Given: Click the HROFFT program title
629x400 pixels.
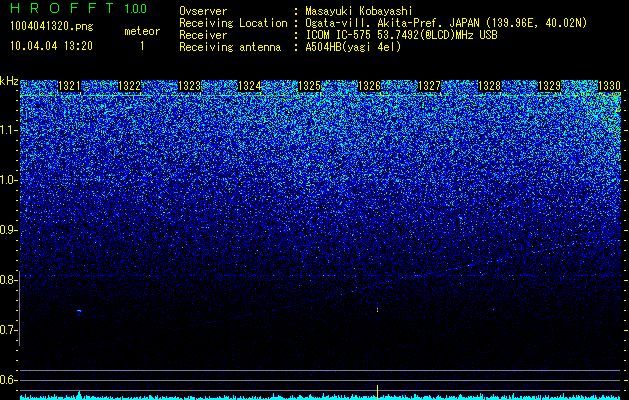Looking at the screenshot, I should point(62,8).
